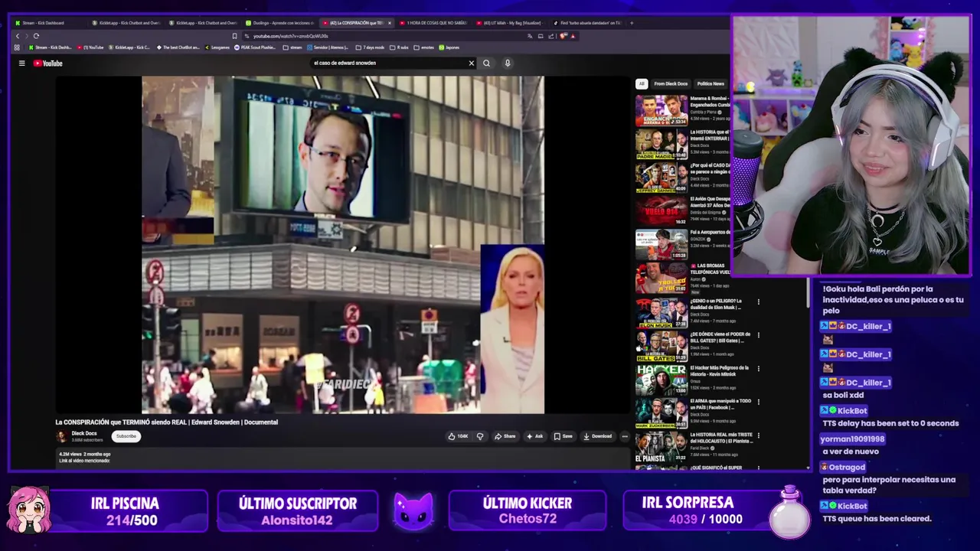Open the Marama & Rombai video thumbnail
The height and width of the screenshot is (551, 980).
click(x=661, y=110)
